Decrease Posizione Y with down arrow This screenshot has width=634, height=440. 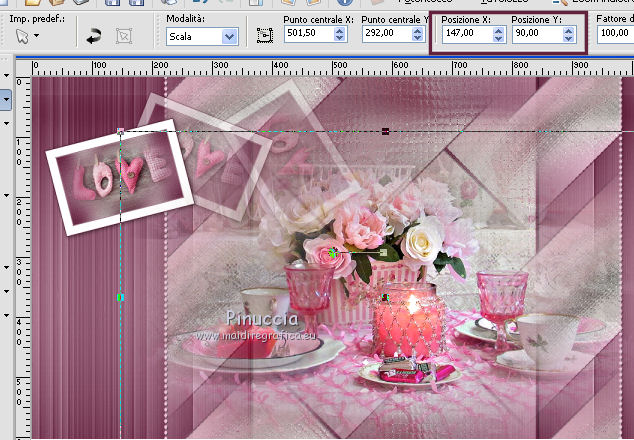pos(569,38)
